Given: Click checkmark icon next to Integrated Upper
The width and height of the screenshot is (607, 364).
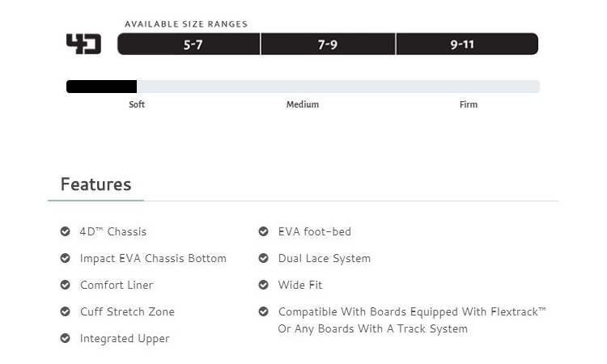Looking at the screenshot, I should [65, 339].
